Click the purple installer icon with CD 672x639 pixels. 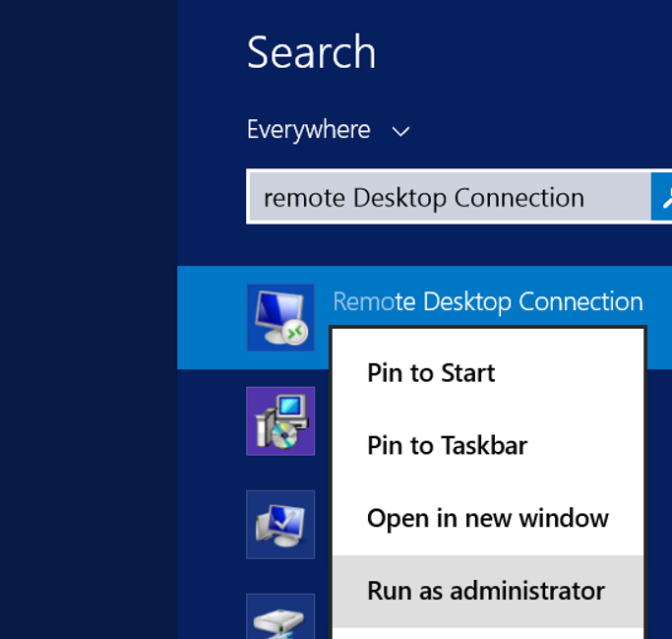point(280,421)
